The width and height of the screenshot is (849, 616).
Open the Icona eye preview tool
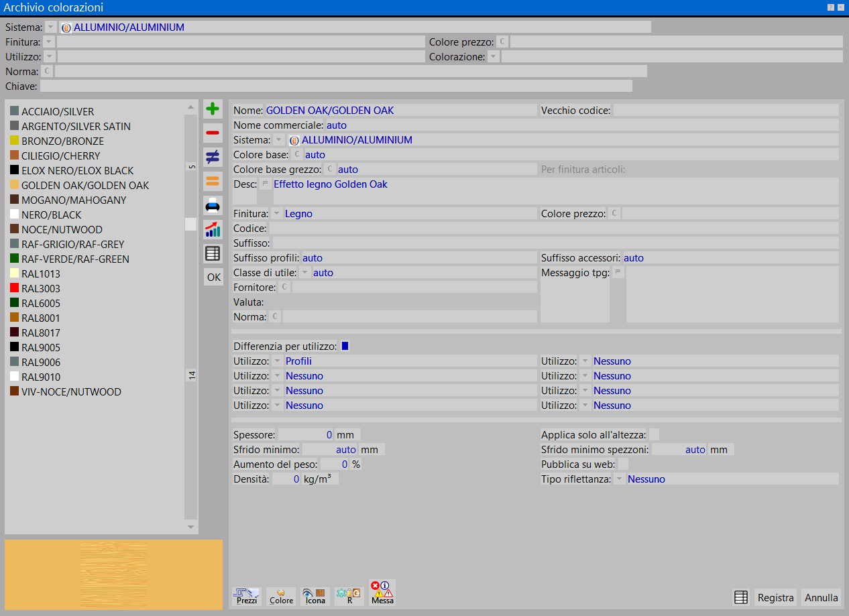[x=314, y=595]
